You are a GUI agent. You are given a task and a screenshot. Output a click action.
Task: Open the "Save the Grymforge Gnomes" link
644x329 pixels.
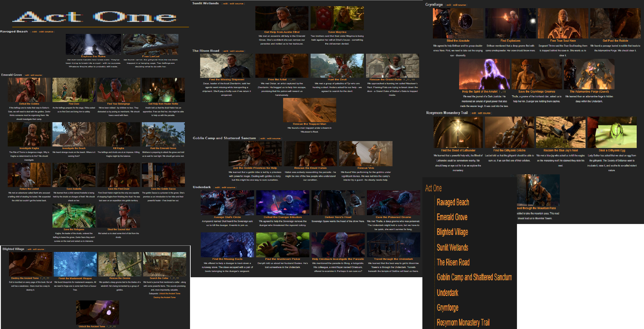537,92
